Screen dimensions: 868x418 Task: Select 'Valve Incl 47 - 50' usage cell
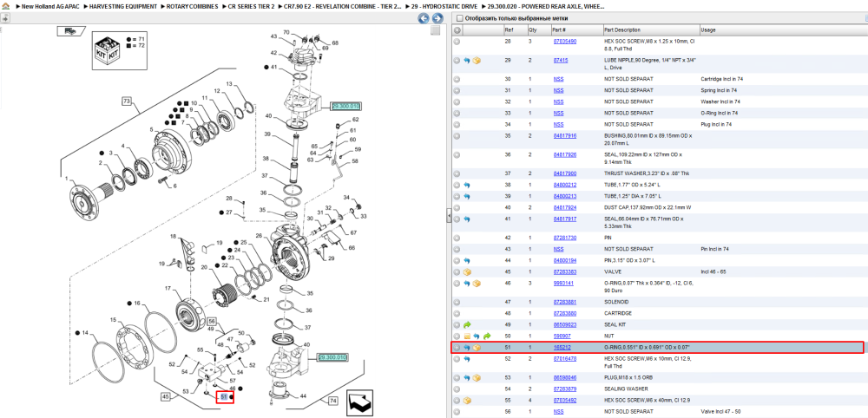click(x=720, y=412)
